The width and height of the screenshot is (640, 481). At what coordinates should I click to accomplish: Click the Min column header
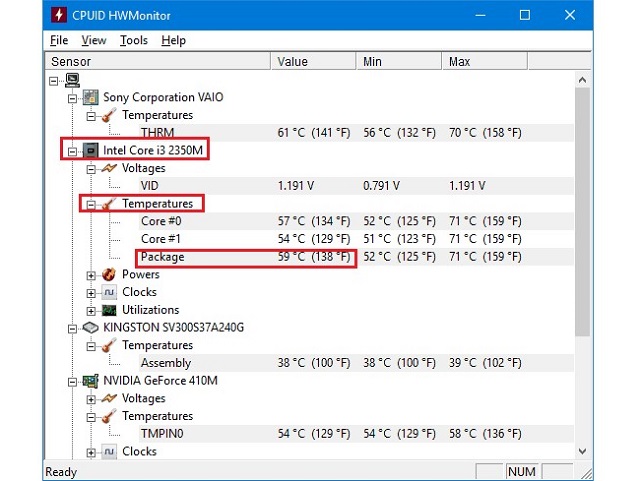[x=399, y=62]
